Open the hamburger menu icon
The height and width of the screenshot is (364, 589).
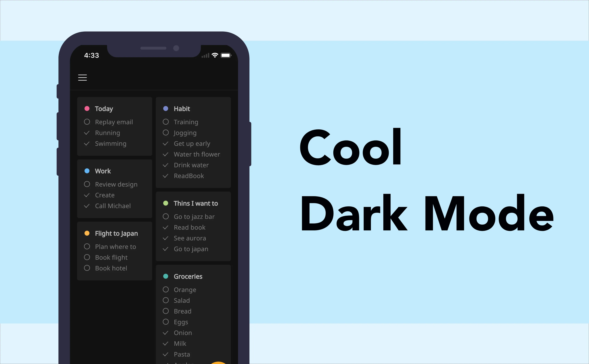coord(83,77)
